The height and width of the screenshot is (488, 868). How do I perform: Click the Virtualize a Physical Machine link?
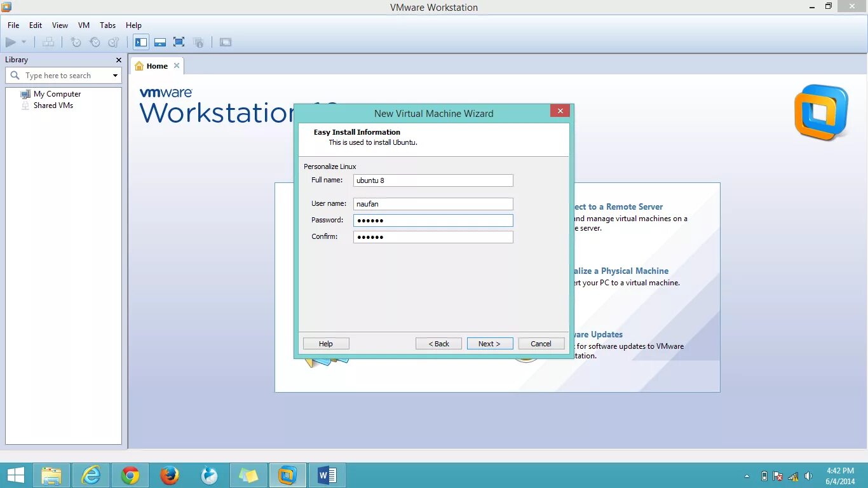point(621,271)
